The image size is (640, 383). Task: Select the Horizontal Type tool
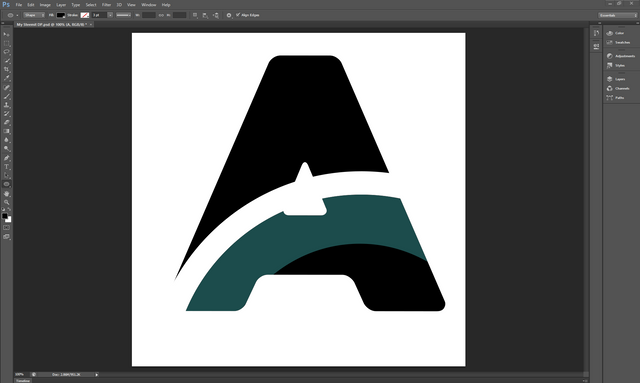(x=7, y=167)
